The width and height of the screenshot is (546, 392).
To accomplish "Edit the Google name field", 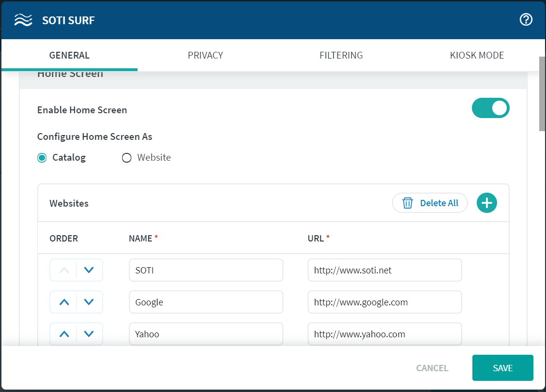I will click(x=206, y=302).
